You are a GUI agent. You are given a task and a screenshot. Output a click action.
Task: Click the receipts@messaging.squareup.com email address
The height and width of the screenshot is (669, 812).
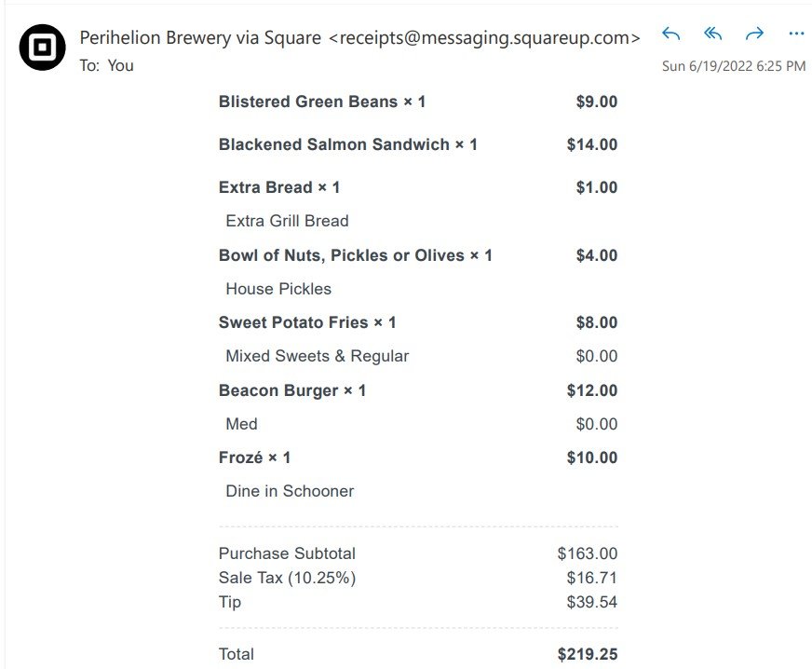[x=484, y=38]
